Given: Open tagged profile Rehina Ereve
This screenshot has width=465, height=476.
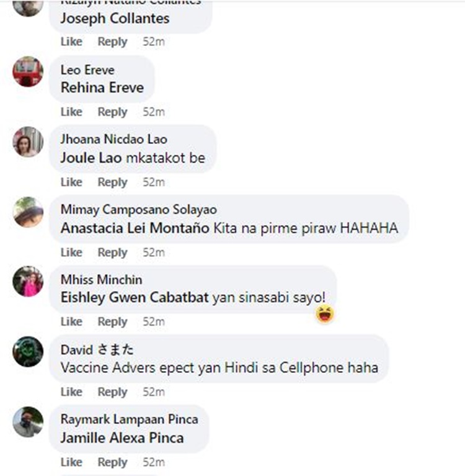Looking at the screenshot, I should click(x=102, y=88).
